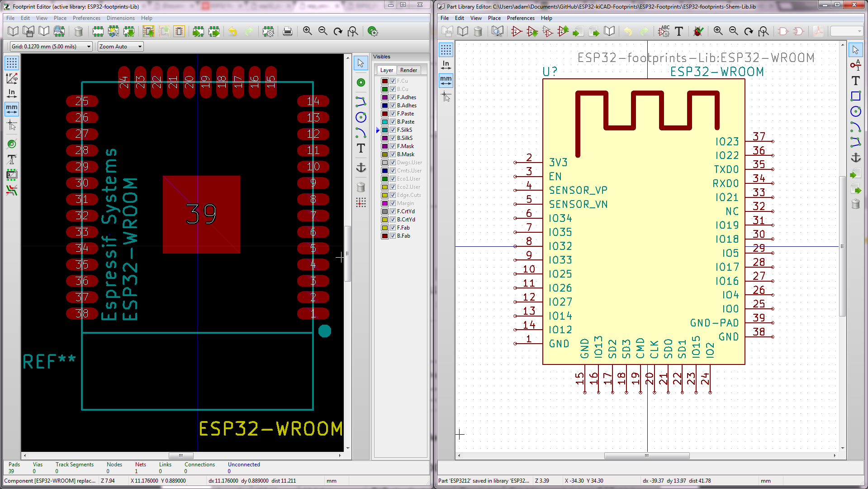Image resolution: width=868 pixels, height=489 pixels.
Task: Switch to the Render tab
Action: coord(408,70)
